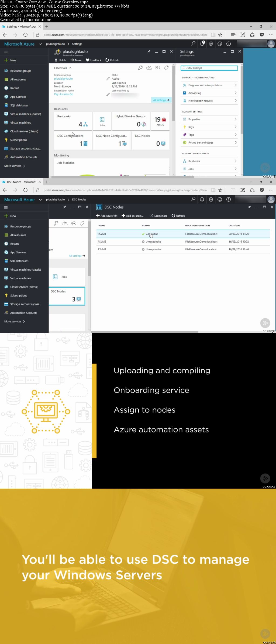Click horizontal scrollbar below DSC Nodes blade
Image resolution: width=276 pixels, height=644 pixels.
point(144,332)
